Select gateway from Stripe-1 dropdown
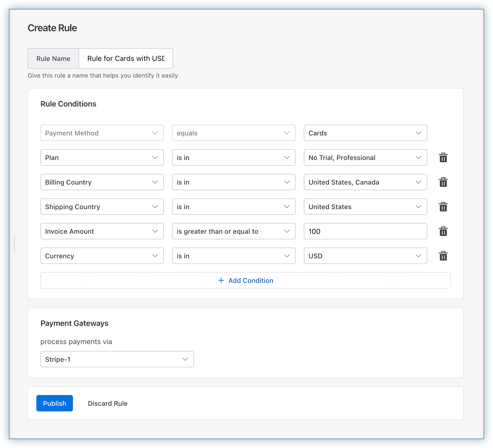Screen dimensions: 493x448 tap(117, 359)
